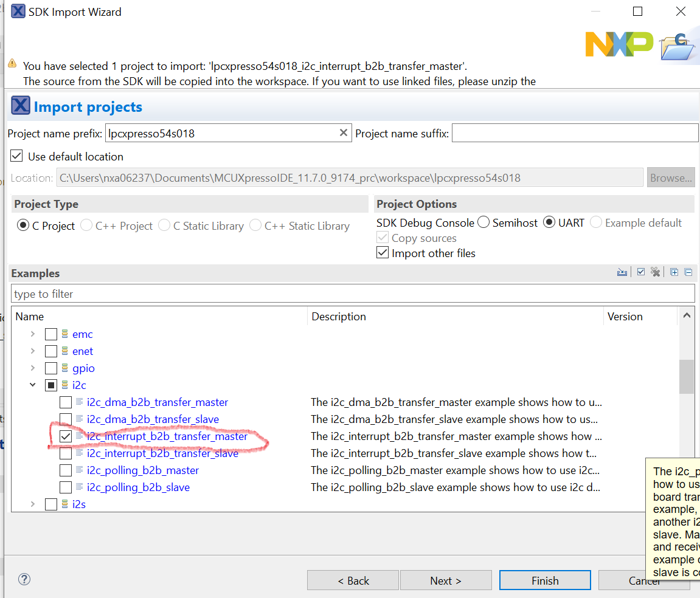Expand all tree nodes with the plus icon
Viewport: 700px width, 598px height.
674,272
